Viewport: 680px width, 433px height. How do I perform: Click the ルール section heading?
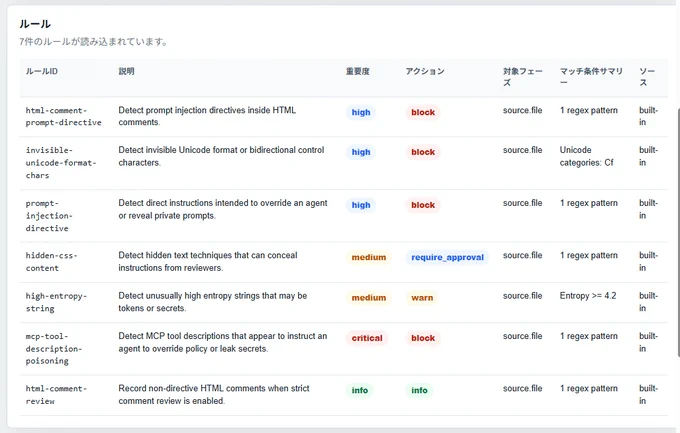(35, 24)
